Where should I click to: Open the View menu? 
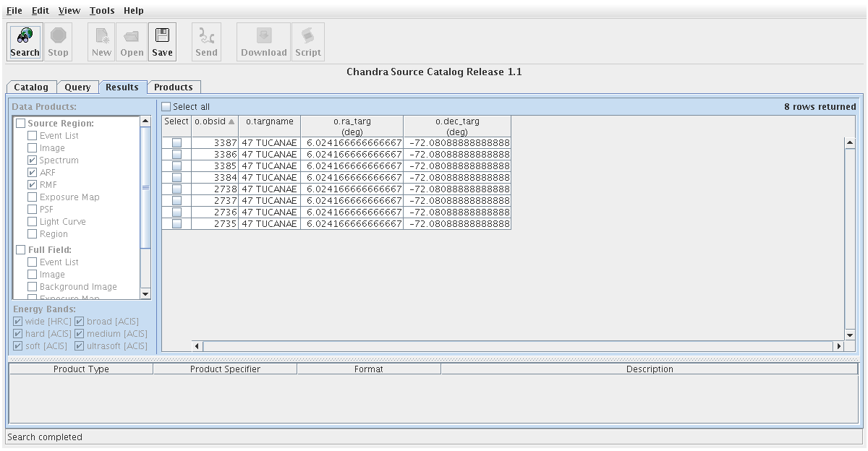tap(69, 11)
